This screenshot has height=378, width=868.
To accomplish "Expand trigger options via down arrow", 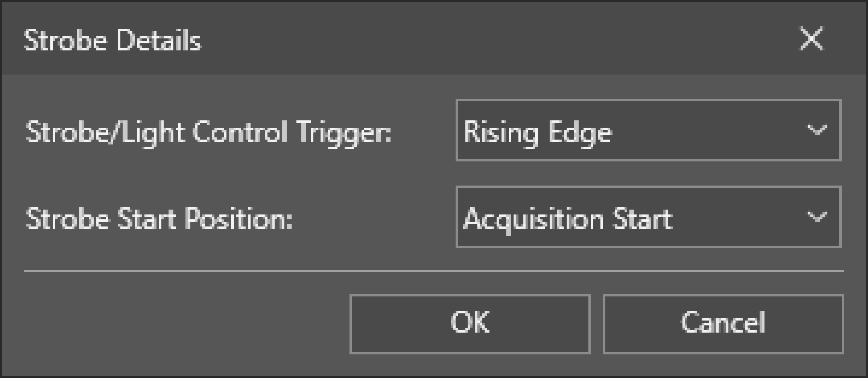I will (x=817, y=130).
